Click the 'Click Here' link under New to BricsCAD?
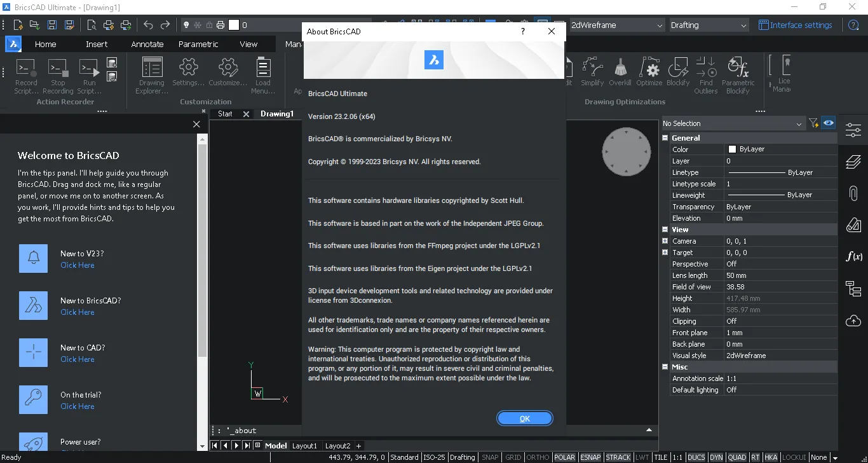 click(78, 312)
